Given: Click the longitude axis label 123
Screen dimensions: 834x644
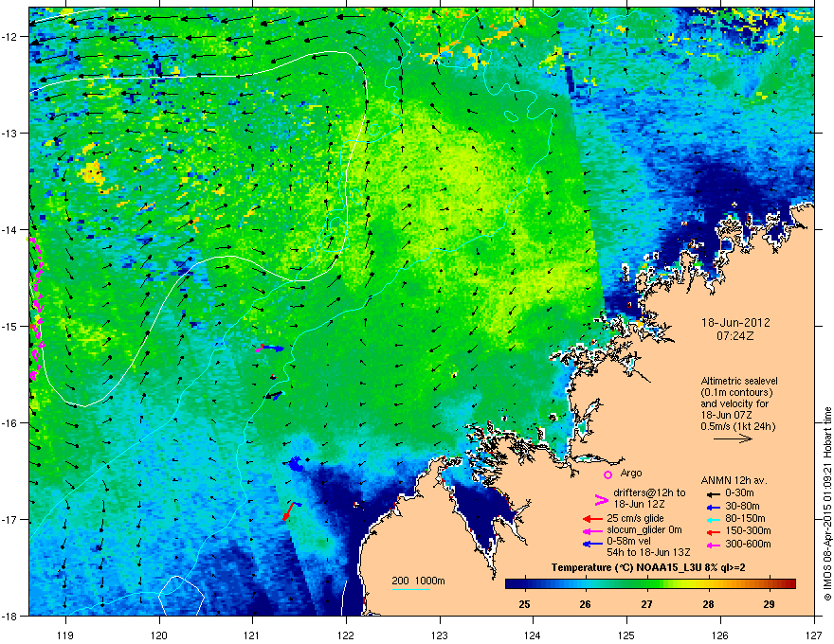Looking at the screenshot, I should (x=440, y=635).
